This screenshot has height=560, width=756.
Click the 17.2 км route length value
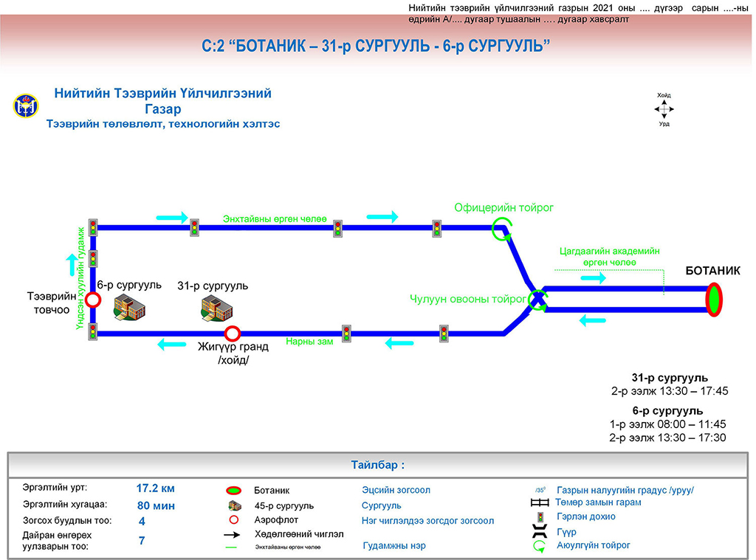(155, 488)
